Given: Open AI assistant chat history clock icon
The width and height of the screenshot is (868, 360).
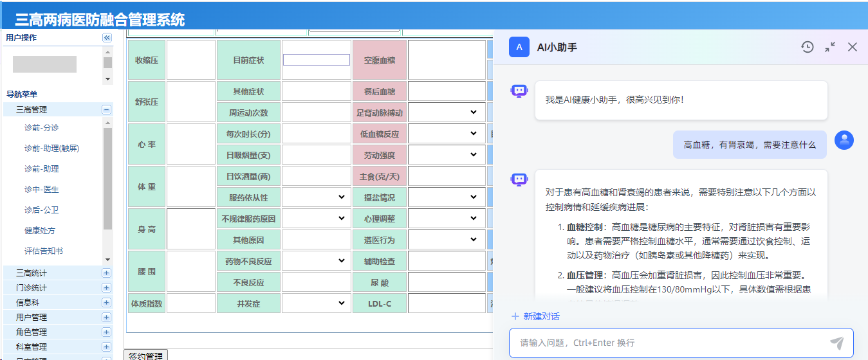Looking at the screenshot, I should click(808, 47).
